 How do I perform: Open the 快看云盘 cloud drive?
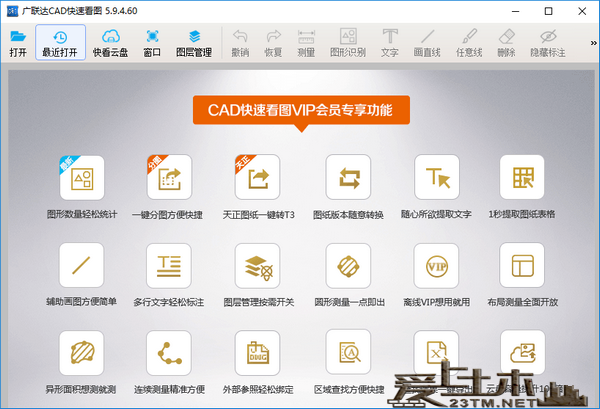coord(110,42)
